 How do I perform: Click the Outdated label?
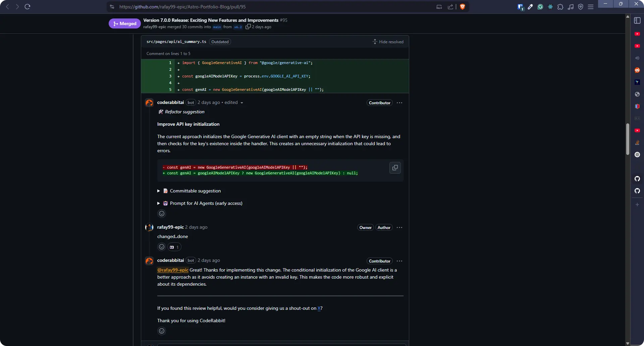click(220, 42)
